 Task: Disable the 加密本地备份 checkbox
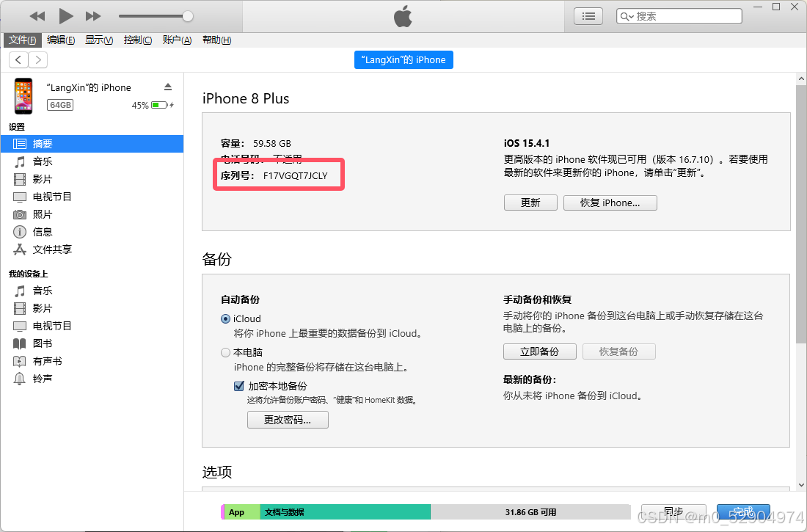click(238, 386)
